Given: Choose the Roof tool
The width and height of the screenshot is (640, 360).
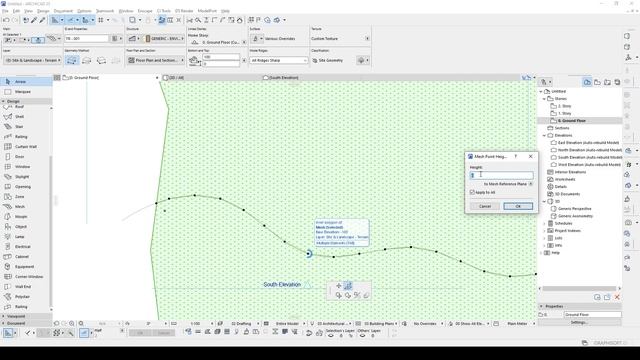Looking at the screenshot, I should (26, 107).
